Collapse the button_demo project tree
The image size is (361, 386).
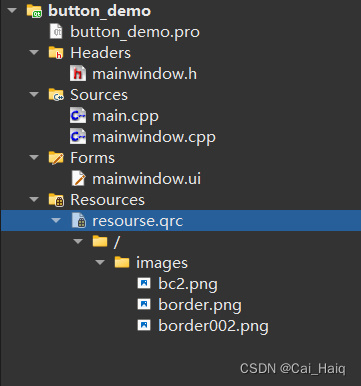point(12,10)
